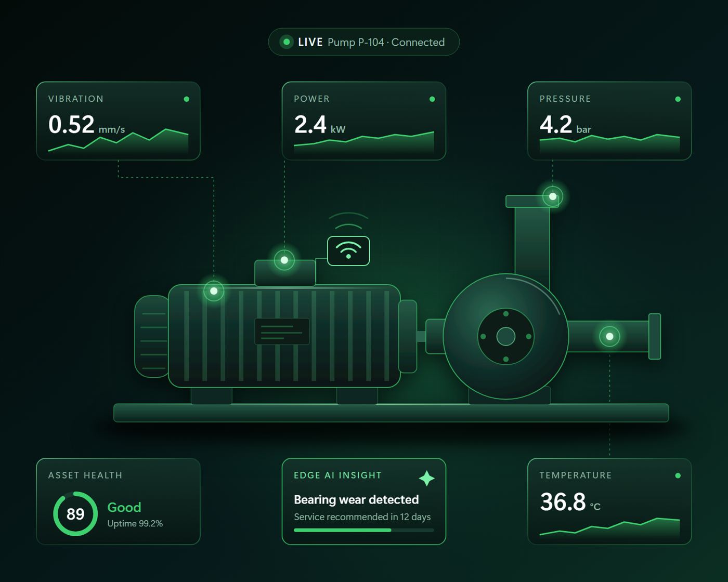Screen dimensions: 728x582
Task: Click the 36.8 °C temperature value
Action: click(x=570, y=502)
